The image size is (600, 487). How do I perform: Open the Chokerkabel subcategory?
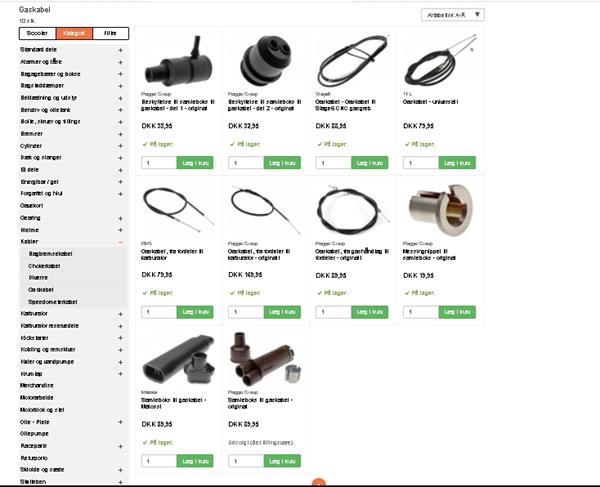pos(44,266)
